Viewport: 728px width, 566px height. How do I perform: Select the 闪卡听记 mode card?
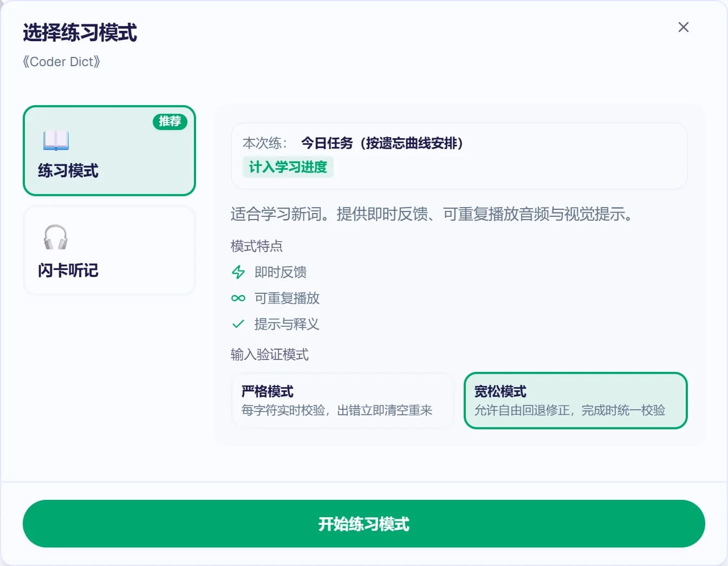[x=109, y=250]
